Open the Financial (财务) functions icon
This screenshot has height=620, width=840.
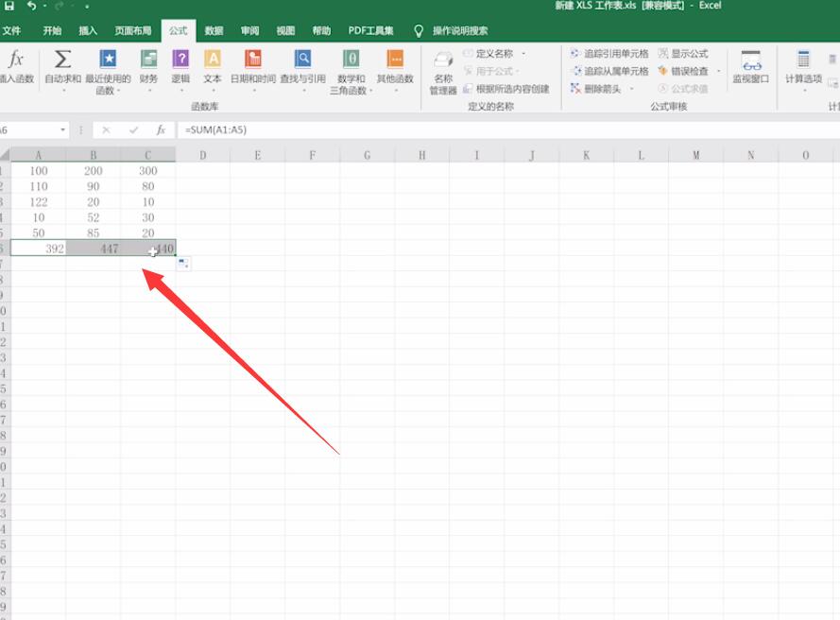coord(148,59)
